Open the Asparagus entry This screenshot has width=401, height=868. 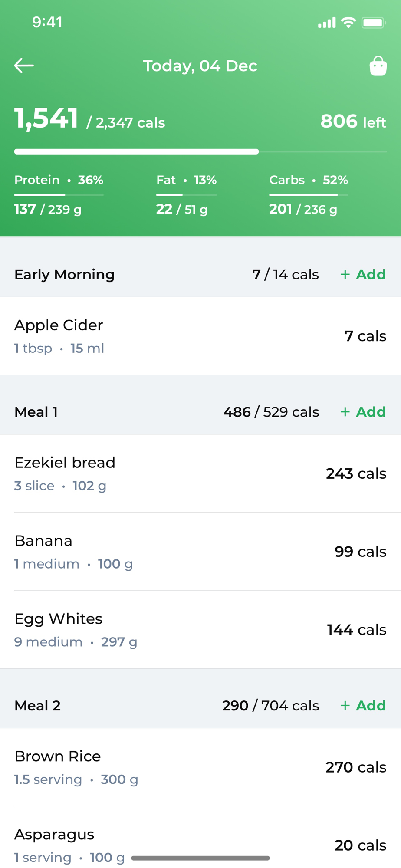[200, 840]
